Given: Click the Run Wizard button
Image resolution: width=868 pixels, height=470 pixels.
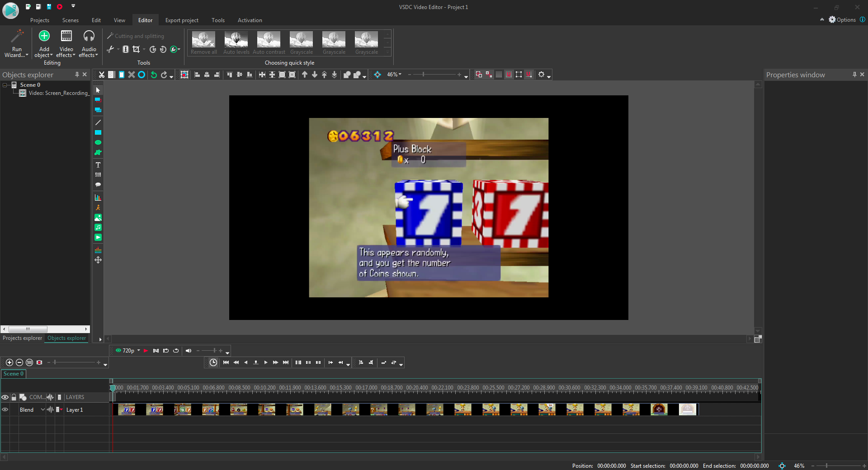Looking at the screenshot, I should coord(16,44).
